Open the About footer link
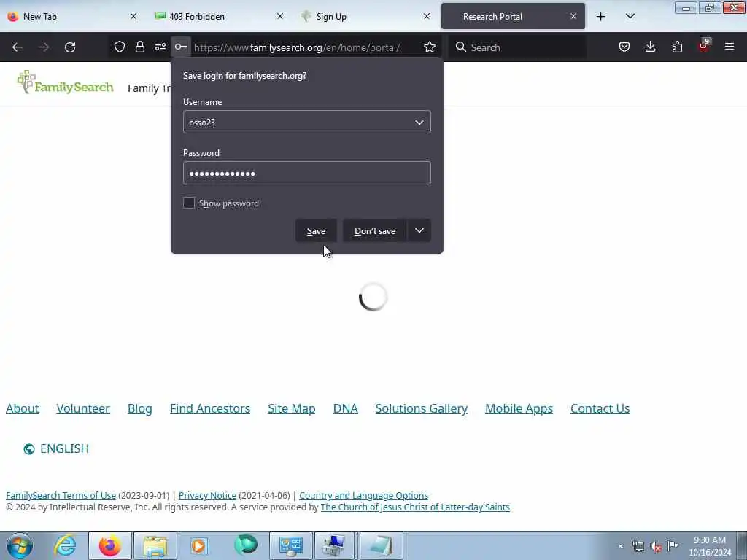747x560 pixels. pyautogui.click(x=23, y=408)
